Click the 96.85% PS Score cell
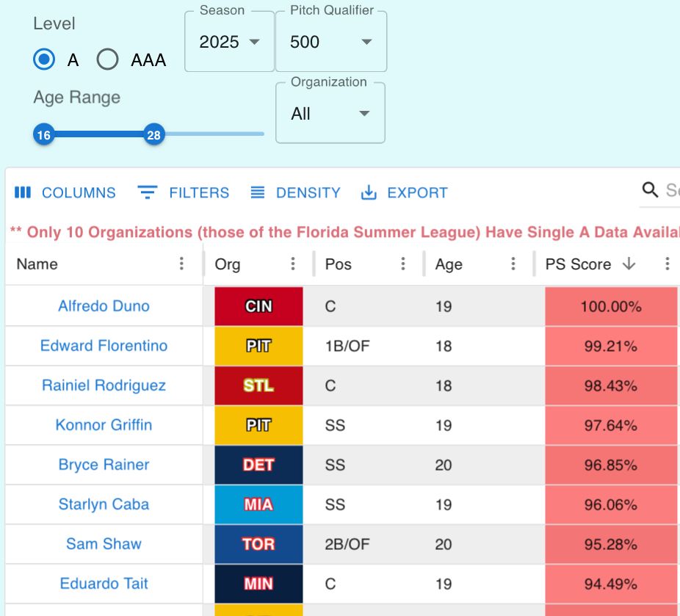Screen dimensions: 680x616 (x=611, y=465)
